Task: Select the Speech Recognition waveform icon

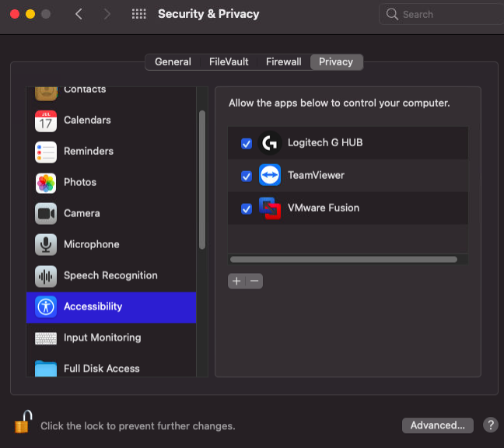Action: tap(46, 276)
